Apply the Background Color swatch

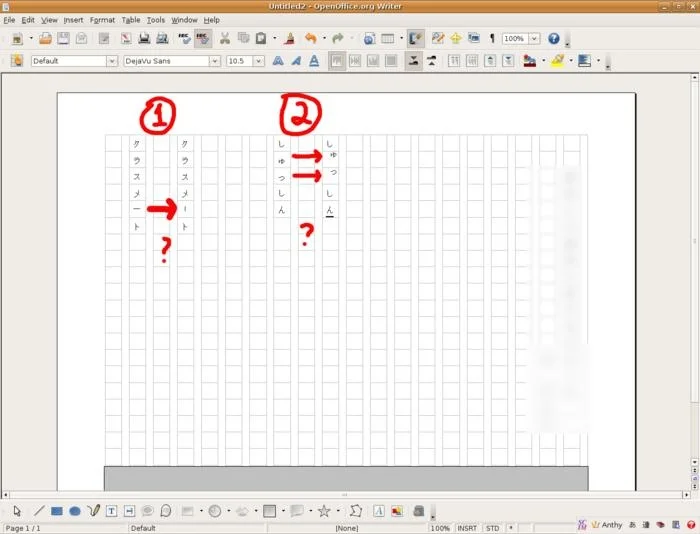[x=584, y=61]
